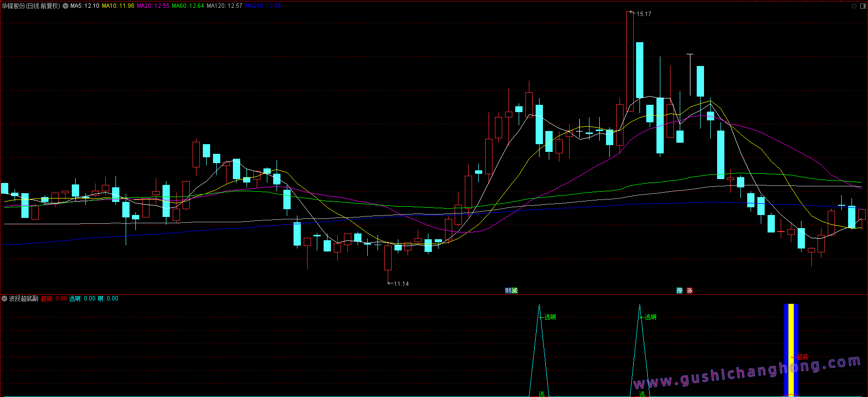Viewport: 868px width, 397px height.
Task: Select the MA120 legend label
Action: pos(224,6)
